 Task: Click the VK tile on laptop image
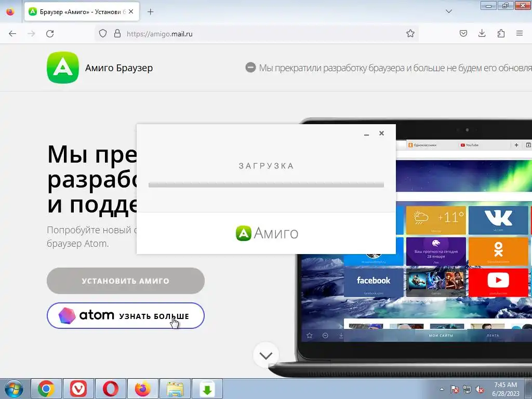click(498, 220)
